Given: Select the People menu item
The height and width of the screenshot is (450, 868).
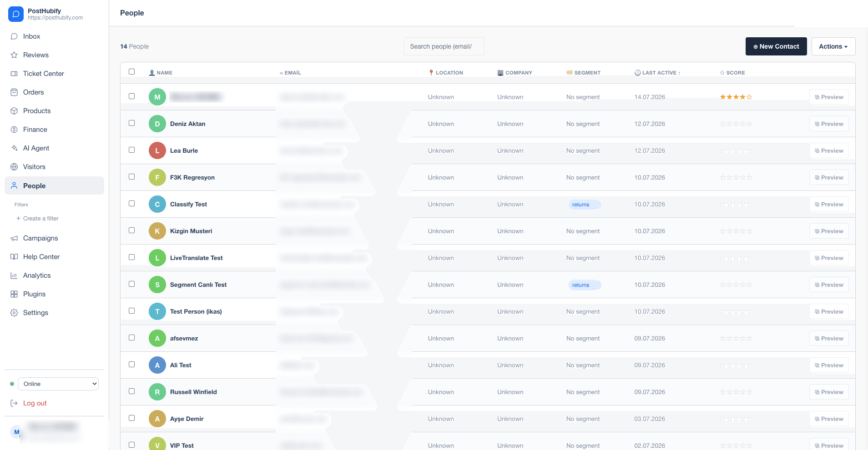Looking at the screenshot, I should click(54, 185).
